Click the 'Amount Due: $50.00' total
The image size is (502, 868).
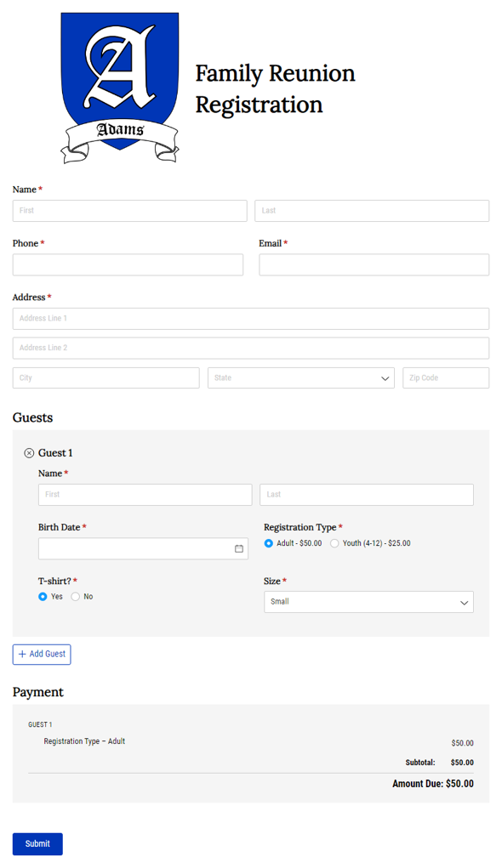433,784
